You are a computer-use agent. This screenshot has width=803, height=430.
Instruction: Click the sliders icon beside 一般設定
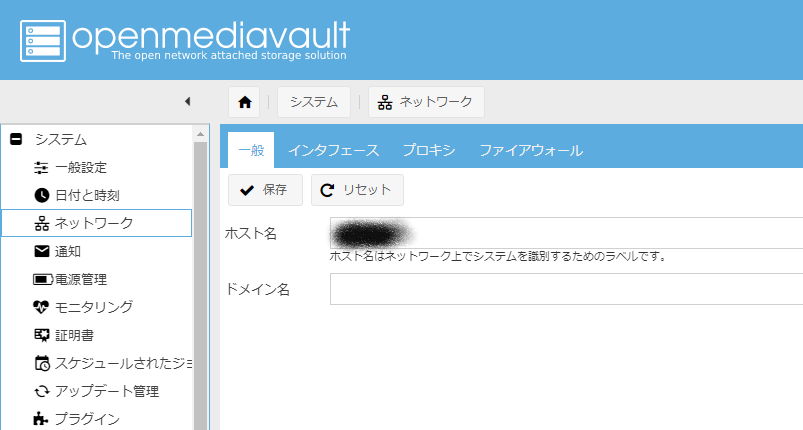tap(41, 167)
